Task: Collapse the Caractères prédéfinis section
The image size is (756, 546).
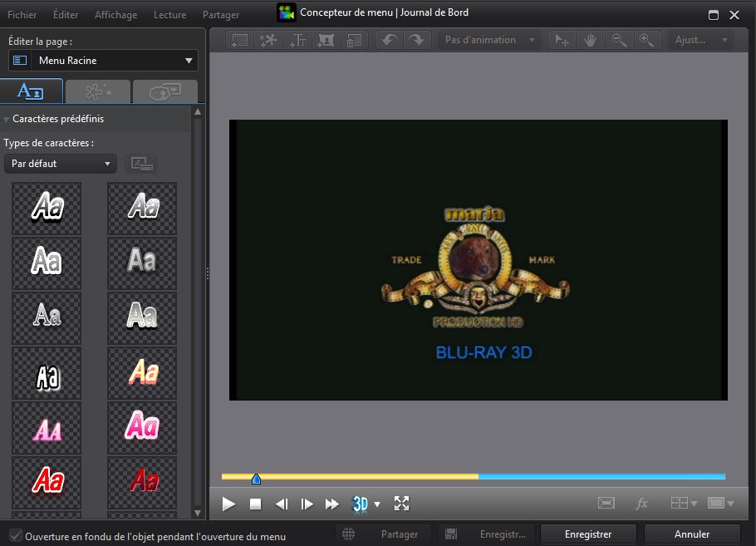Action: pyautogui.click(x=7, y=119)
